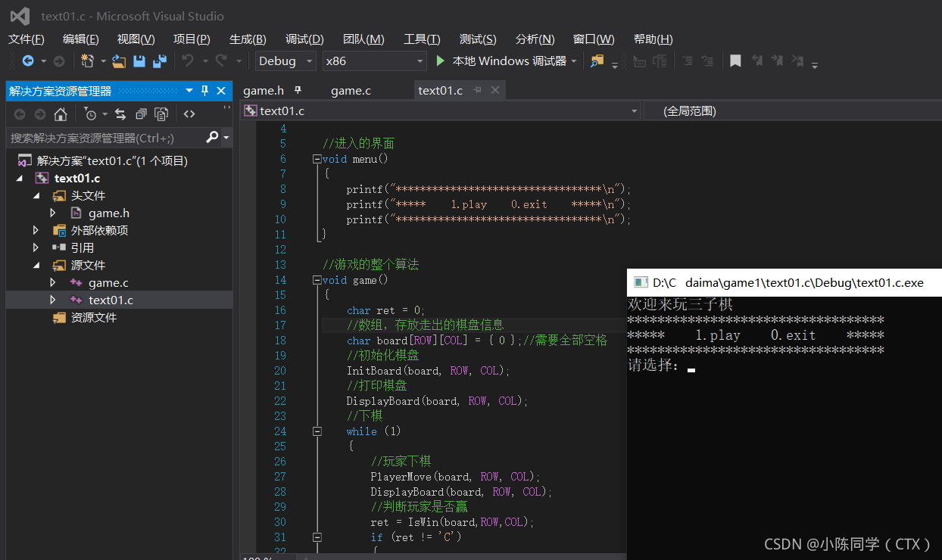Click the Save All icon
942x560 pixels.
(160, 61)
